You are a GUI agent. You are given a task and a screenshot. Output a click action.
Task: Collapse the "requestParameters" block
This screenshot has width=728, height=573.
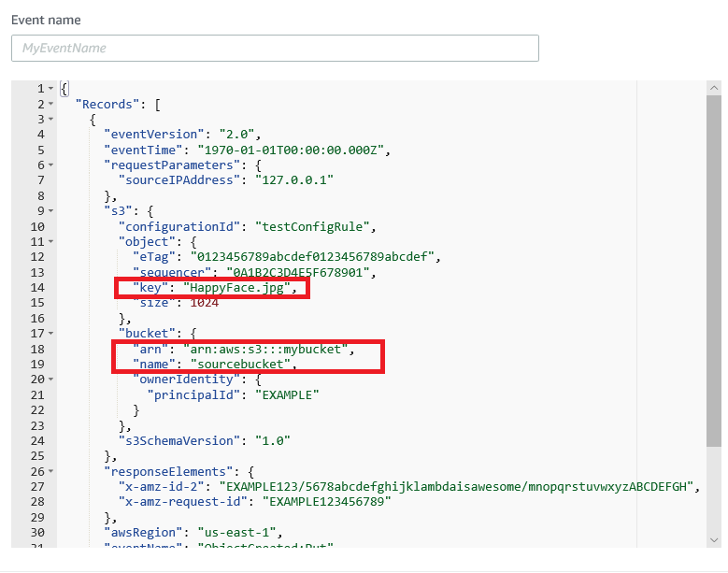coord(50,165)
